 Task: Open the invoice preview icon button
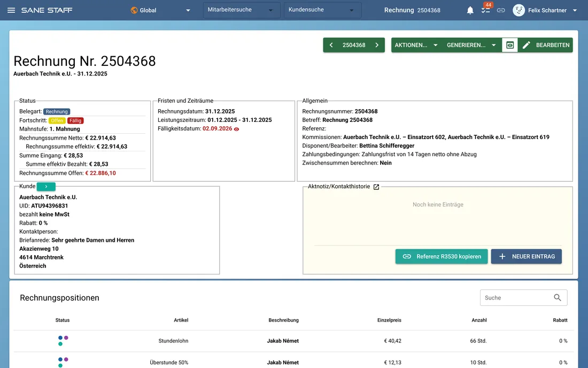click(x=510, y=45)
